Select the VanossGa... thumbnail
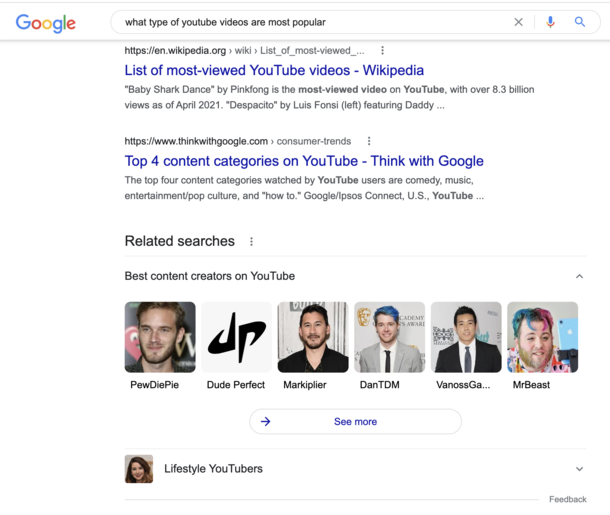 pyautogui.click(x=466, y=337)
